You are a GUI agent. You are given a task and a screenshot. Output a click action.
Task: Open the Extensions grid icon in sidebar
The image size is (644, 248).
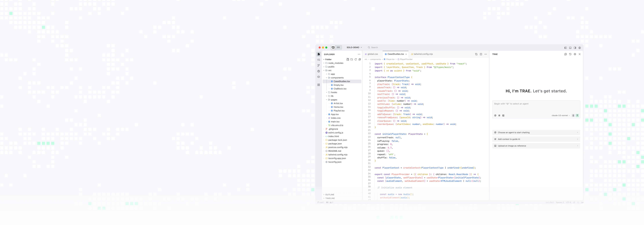(319, 85)
